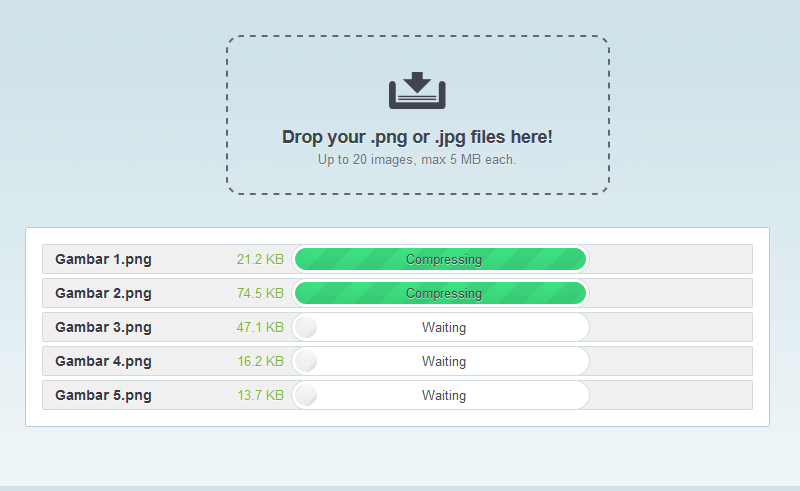Select the Gambar 2.png file name
The width and height of the screenshot is (800, 491).
(104, 293)
